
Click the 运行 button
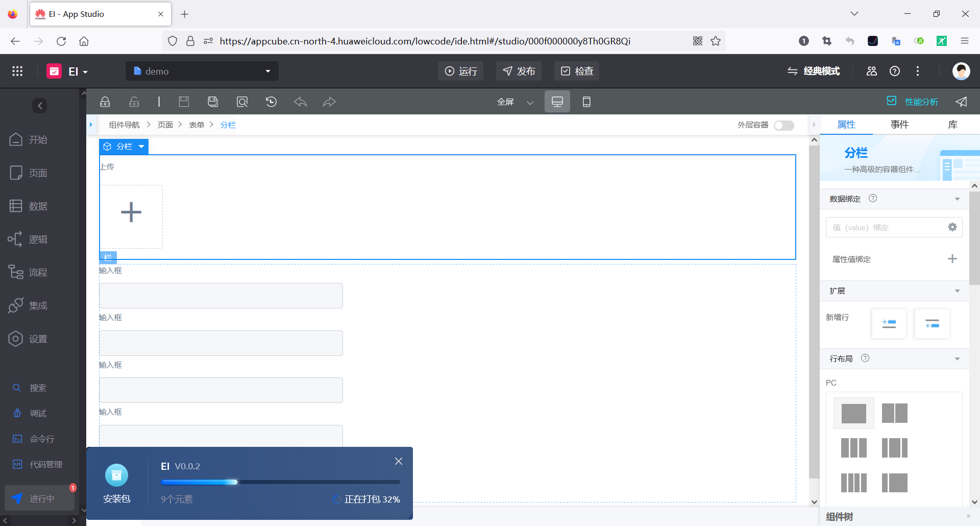coord(460,71)
